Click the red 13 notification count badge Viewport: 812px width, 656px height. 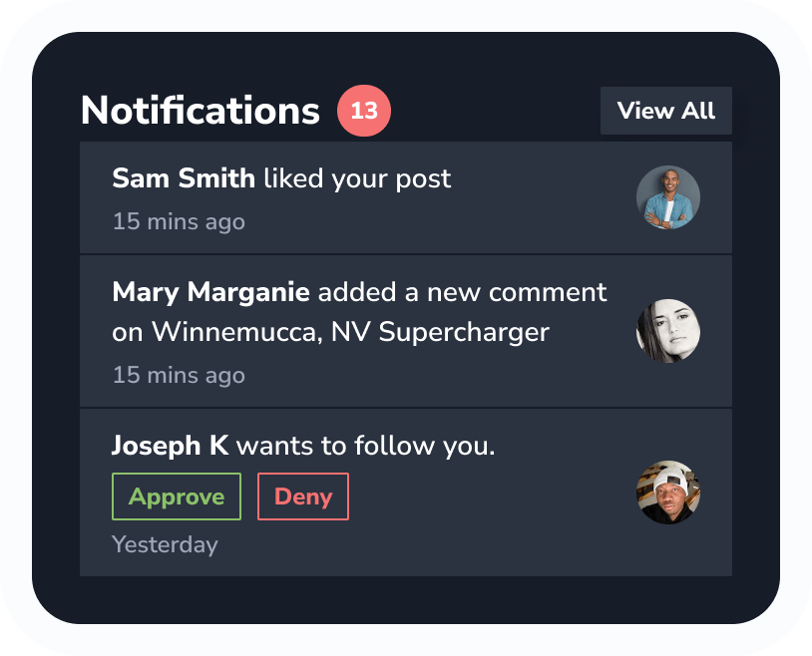364,111
